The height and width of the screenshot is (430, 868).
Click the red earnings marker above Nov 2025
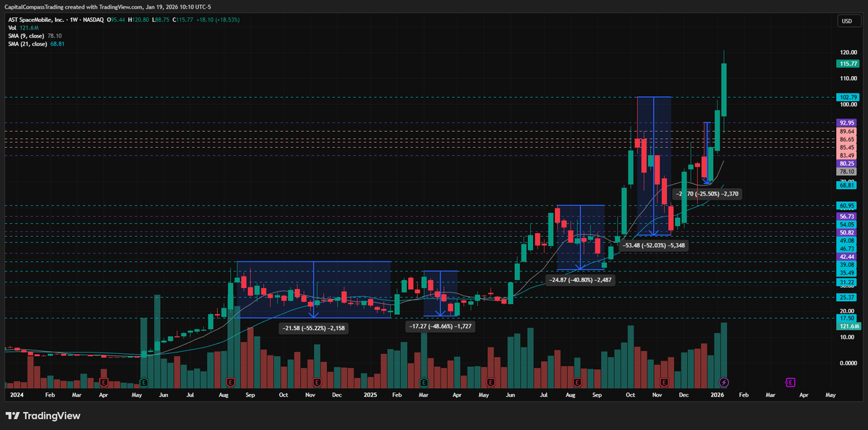664,381
